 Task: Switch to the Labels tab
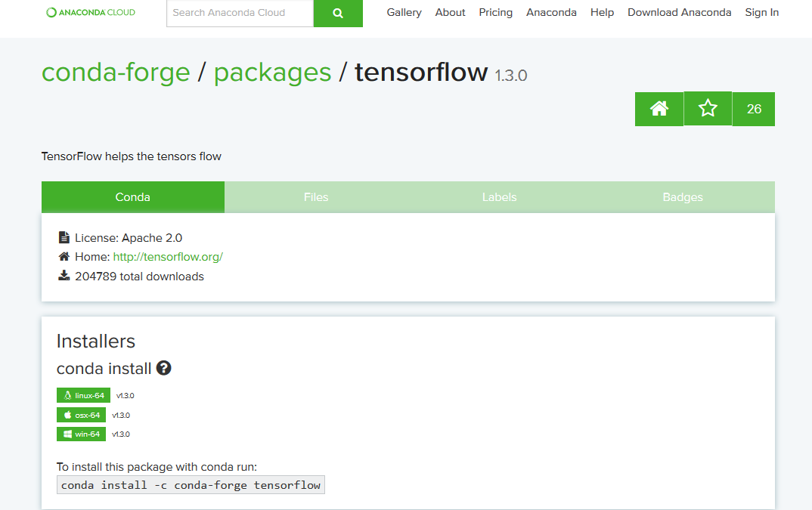click(499, 196)
